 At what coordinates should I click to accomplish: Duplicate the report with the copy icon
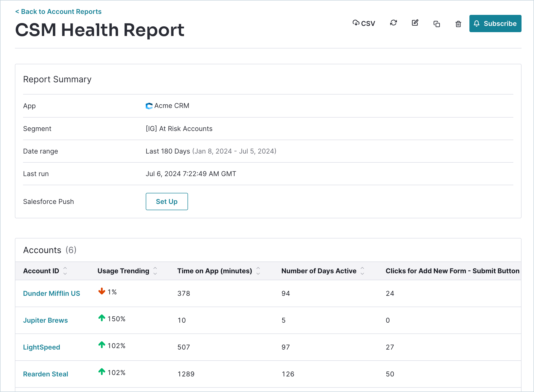pos(437,24)
